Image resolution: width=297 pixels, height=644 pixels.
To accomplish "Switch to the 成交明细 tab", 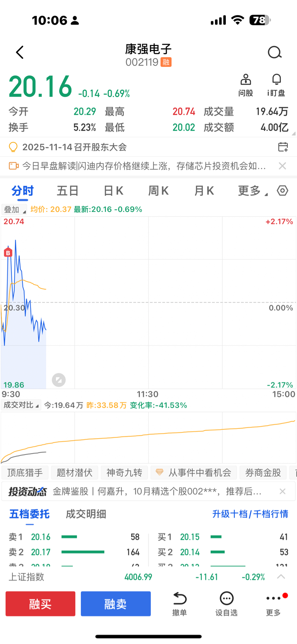I will click(x=86, y=514).
